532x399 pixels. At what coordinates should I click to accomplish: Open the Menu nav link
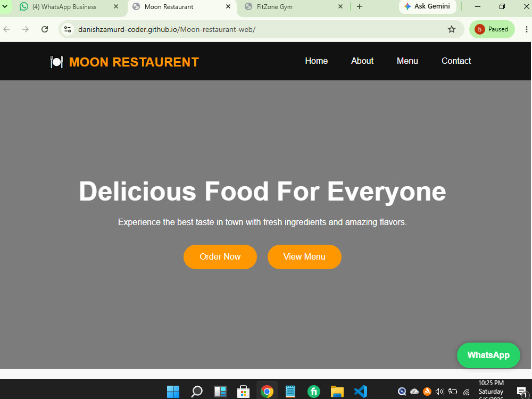pyautogui.click(x=407, y=61)
